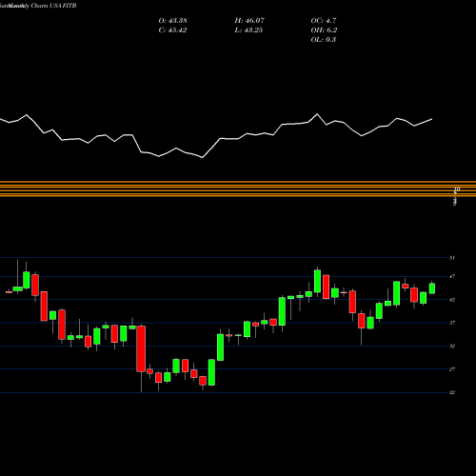Click the 42 price axis label
This screenshot has width=476, height=476.
click(x=452, y=300)
